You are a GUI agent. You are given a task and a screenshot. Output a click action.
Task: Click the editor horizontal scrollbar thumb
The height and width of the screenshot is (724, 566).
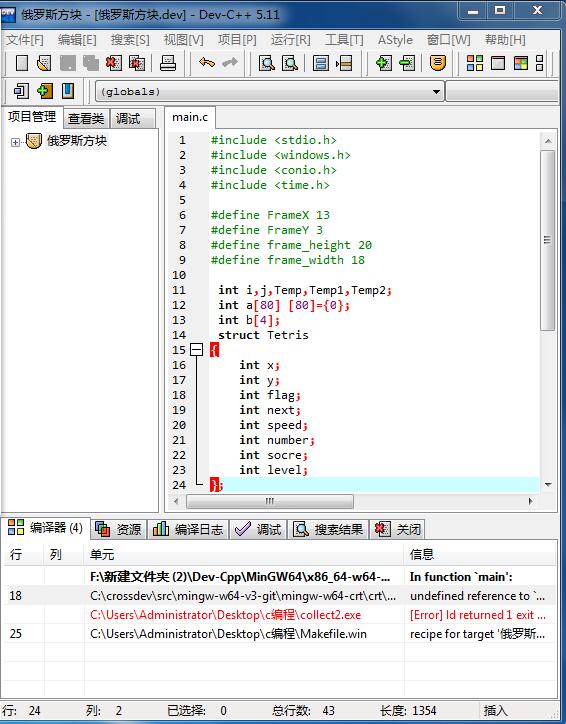click(x=270, y=501)
